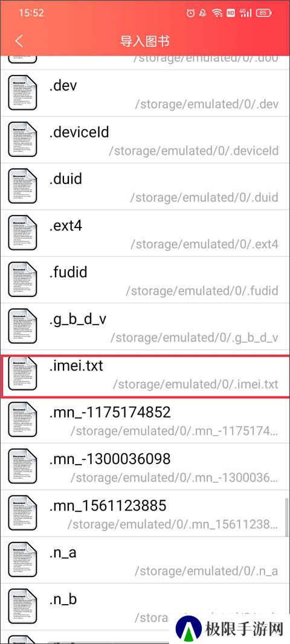Tap the document icon of .imei.txt
Image resolution: width=290 pixels, height=644 pixels.
point(23,373)
